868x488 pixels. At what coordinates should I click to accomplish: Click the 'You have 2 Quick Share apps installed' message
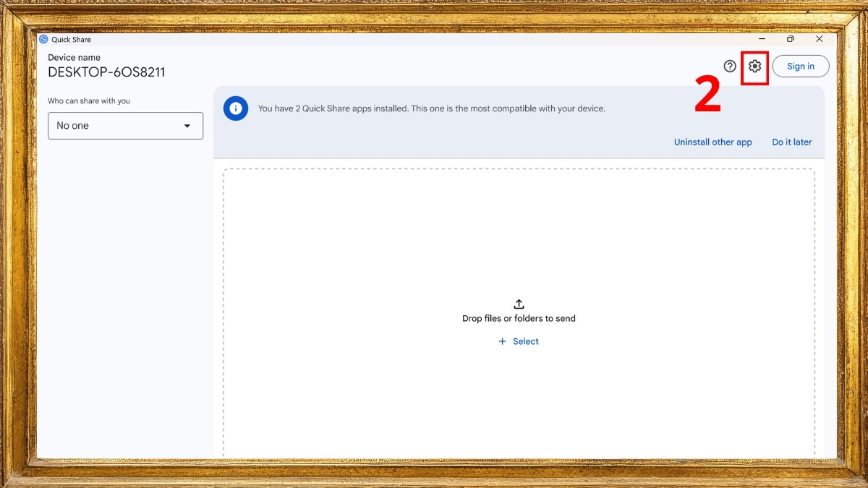pos(432,108)
